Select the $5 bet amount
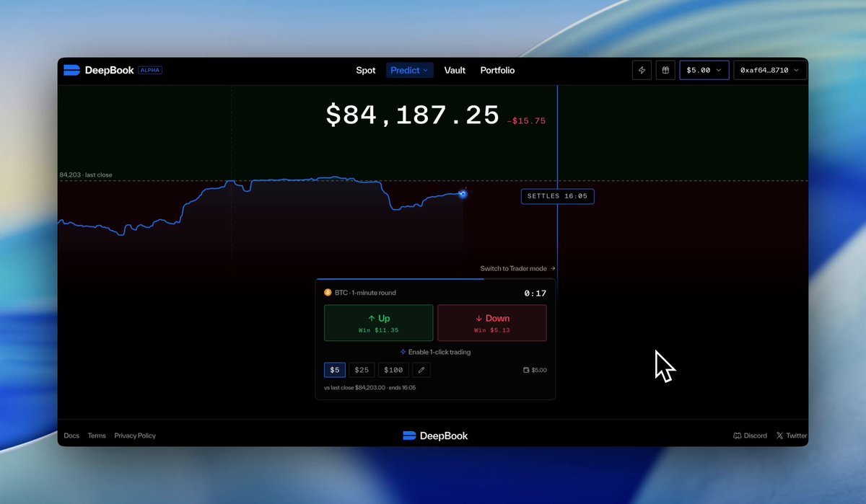Screen dimensions: 866x504 335,370
